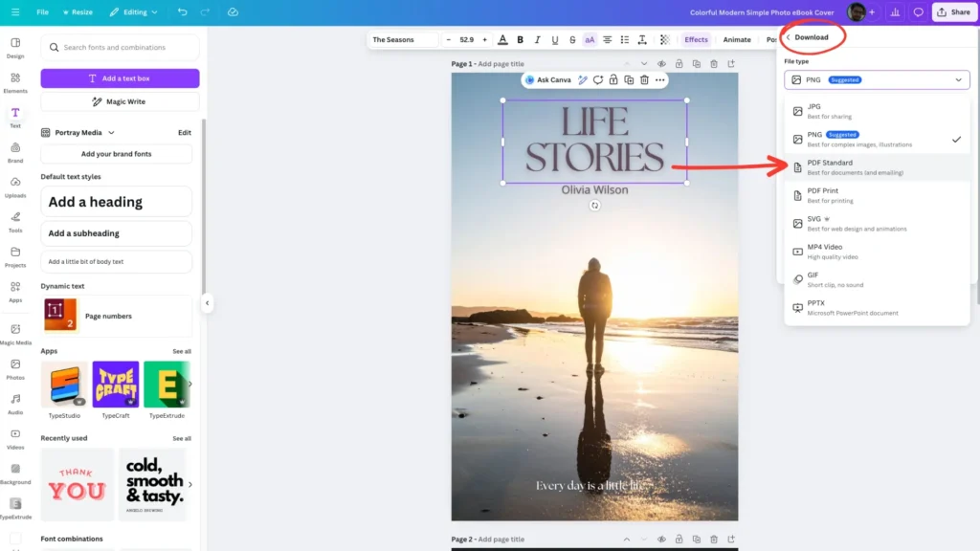Toggle bold on the selected text
980x551 pixels.
tap(520, 40)
